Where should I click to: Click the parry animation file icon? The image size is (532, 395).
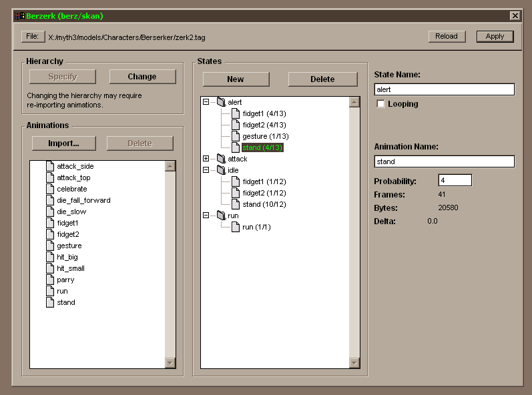[x=50, y=280]
